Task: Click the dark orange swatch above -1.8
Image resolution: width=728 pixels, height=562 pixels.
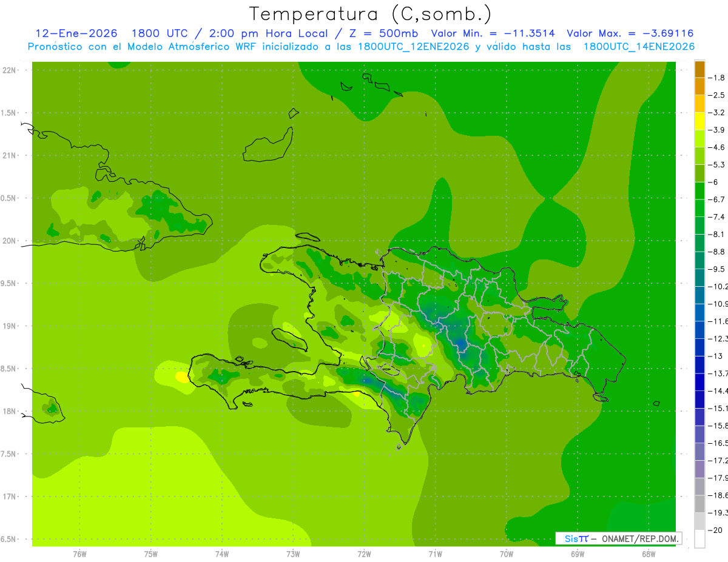Action: click(x=699, y=69)
